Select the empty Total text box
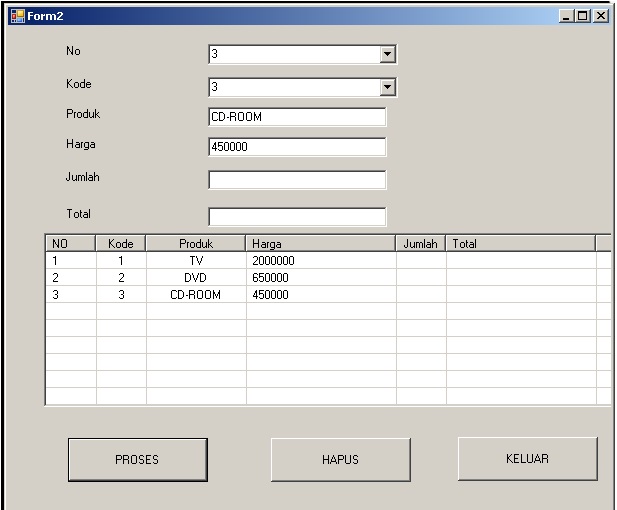The height and width of the screenshot is (510, 617). pyautogui.click(x=296, y=216)
